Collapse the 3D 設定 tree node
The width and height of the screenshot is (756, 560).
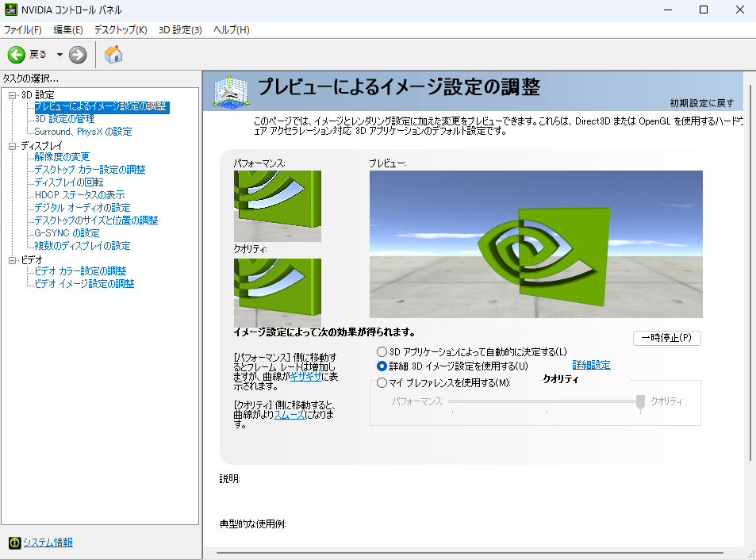coord(13,95)
